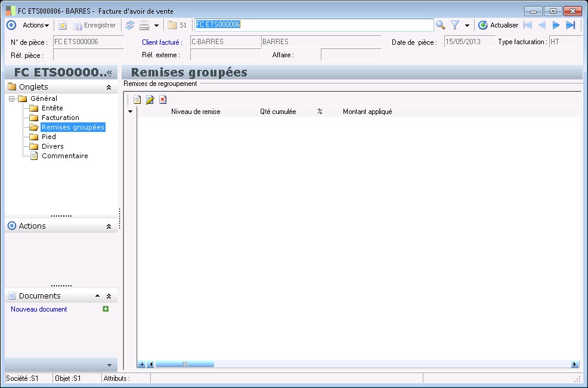The height and width of the screenshot is (388, 588).
Task: Add a new remise row icon
Action: [137, 100]
